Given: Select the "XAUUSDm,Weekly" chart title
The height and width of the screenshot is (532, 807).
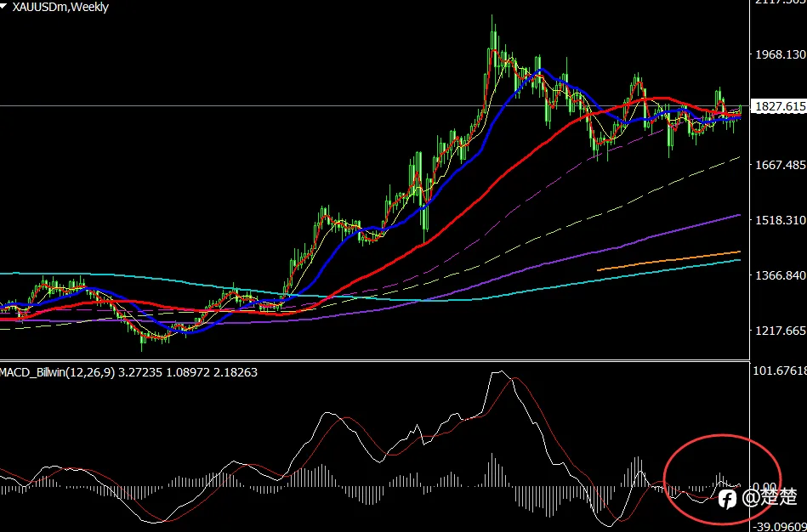Looking at the screenshot, I should 60,7.
